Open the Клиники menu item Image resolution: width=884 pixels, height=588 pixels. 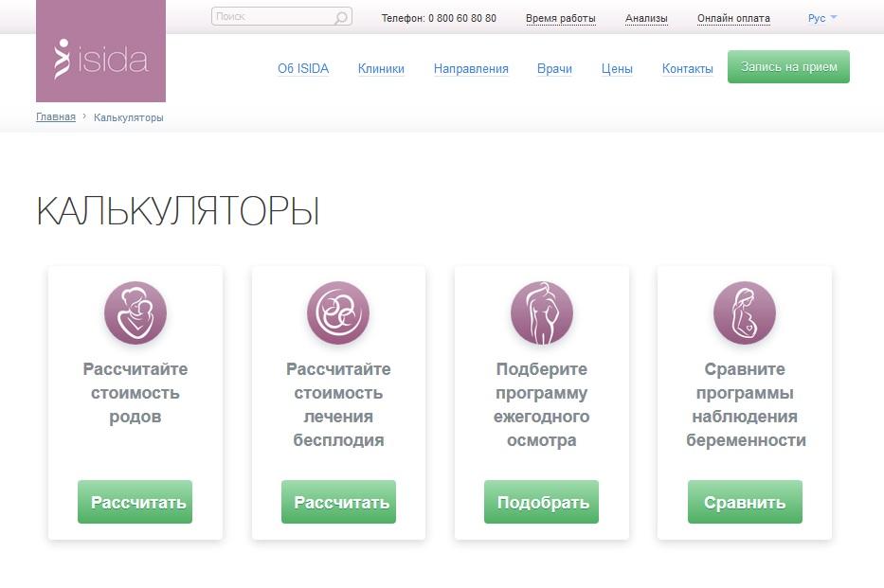[381, 69]
